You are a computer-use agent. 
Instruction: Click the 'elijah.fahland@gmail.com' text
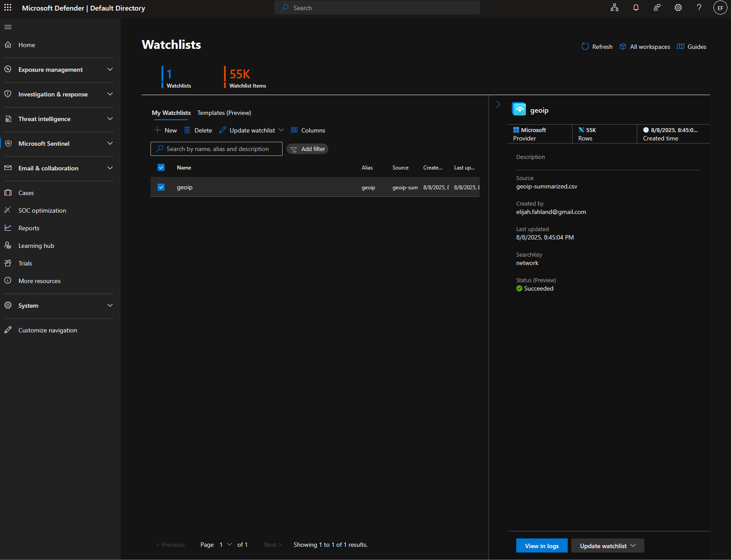551,212
